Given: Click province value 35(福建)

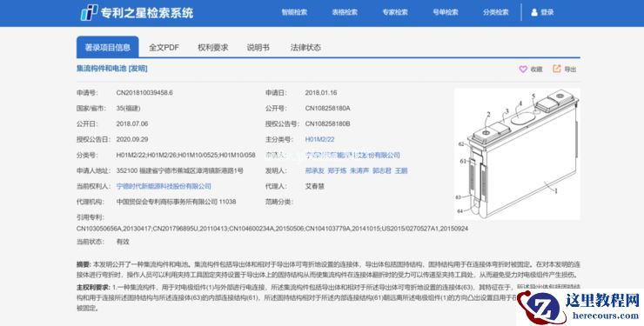Looking at the screenshot, I should 128,109.
